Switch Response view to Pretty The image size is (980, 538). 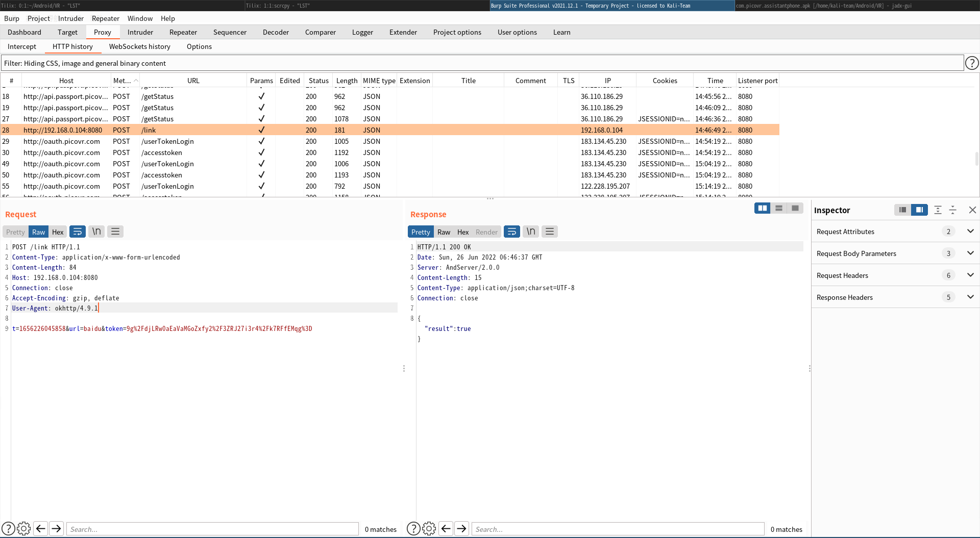[421, 232]
